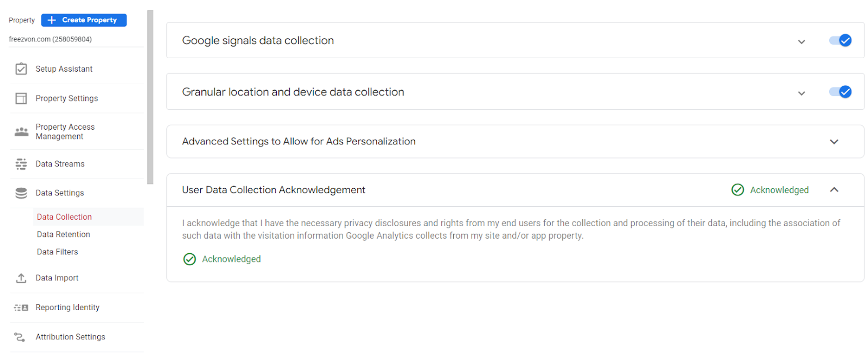Click the Data Settings database icon
Screen dimensions: 868x355
click(21, 193)
